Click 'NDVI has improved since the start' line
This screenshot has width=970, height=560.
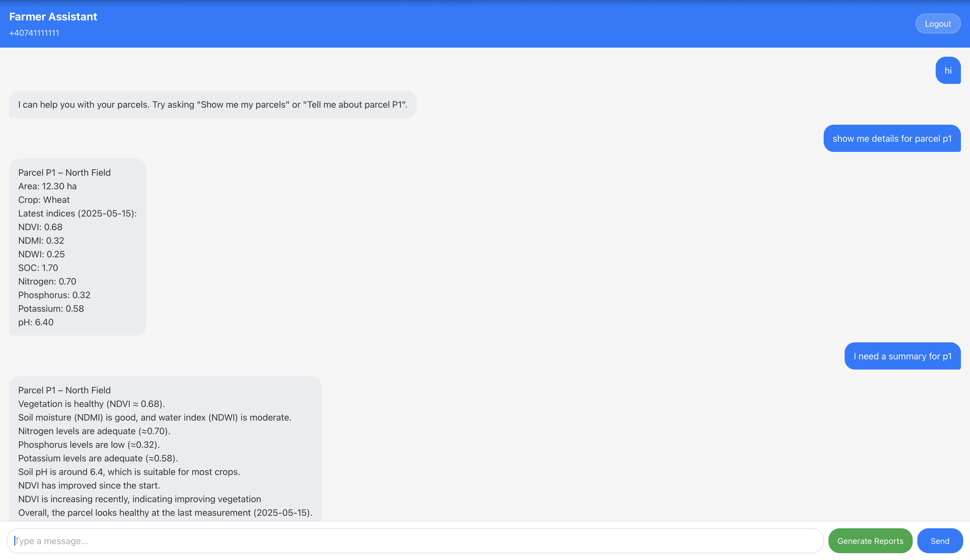click(x=89, y=485)
